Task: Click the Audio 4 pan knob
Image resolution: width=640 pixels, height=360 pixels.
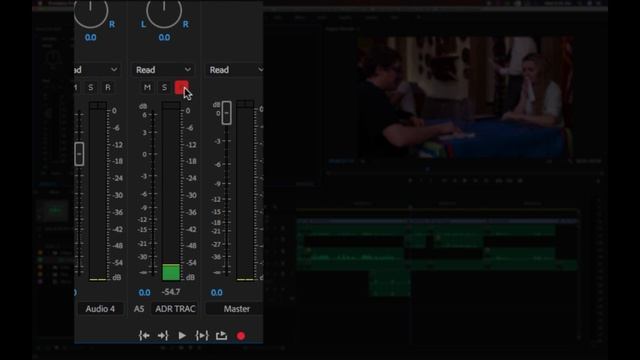Action: tap(91, 11)
